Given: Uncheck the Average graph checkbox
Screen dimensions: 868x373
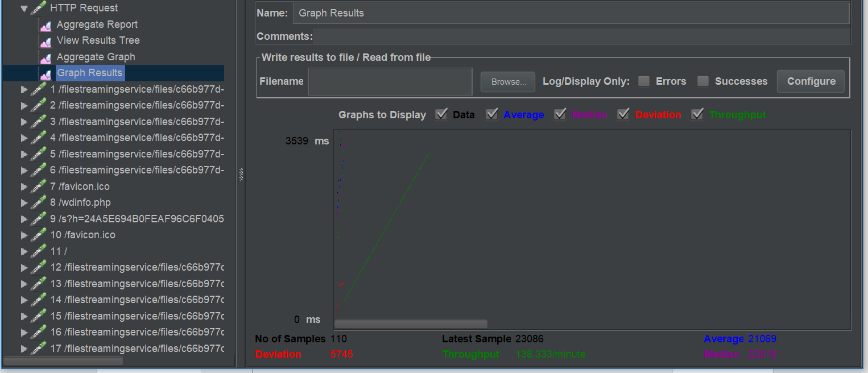Looking at the screenshot, I should click(x=491, y=114).
